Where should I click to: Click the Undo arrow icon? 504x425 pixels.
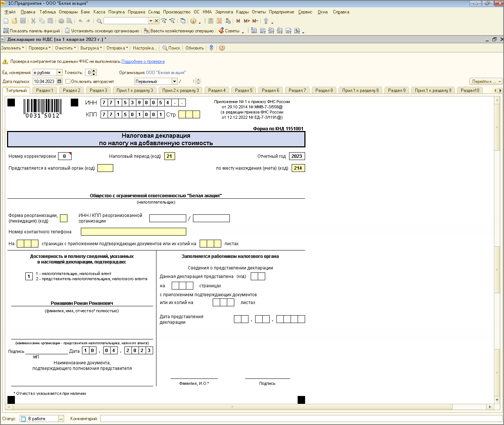(80, 21)
